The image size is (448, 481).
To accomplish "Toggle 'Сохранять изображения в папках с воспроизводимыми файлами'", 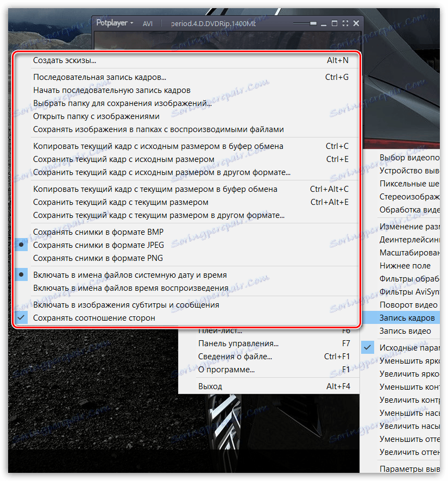I will tap(186, 129).
